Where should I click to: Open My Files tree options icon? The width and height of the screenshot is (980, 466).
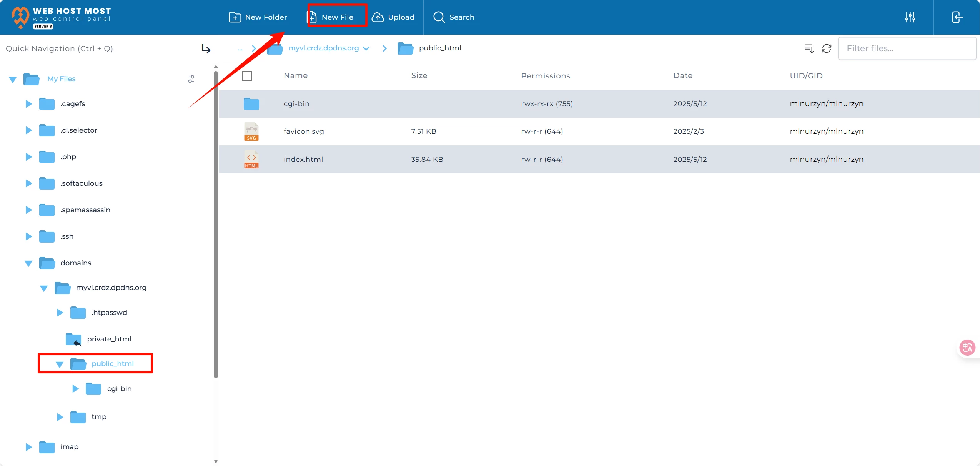[x=191, y=79]
